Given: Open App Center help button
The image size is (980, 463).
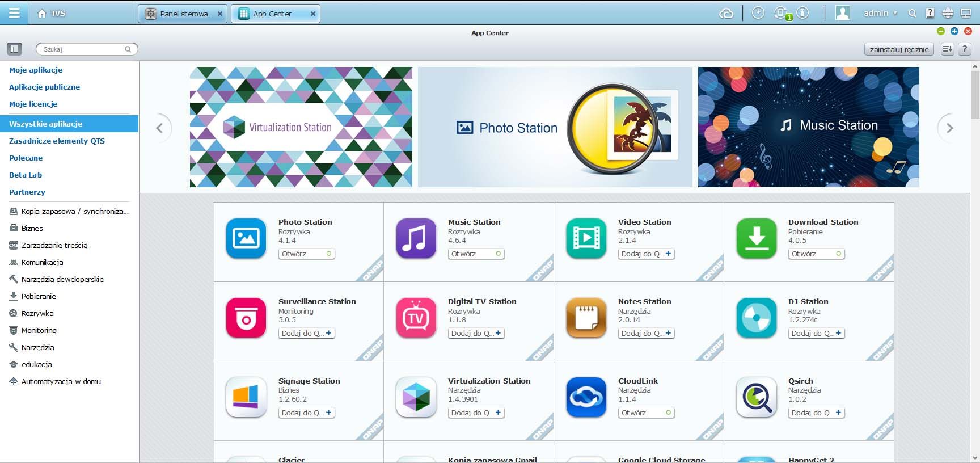Looking at the screenshot, I should [964, 49].
